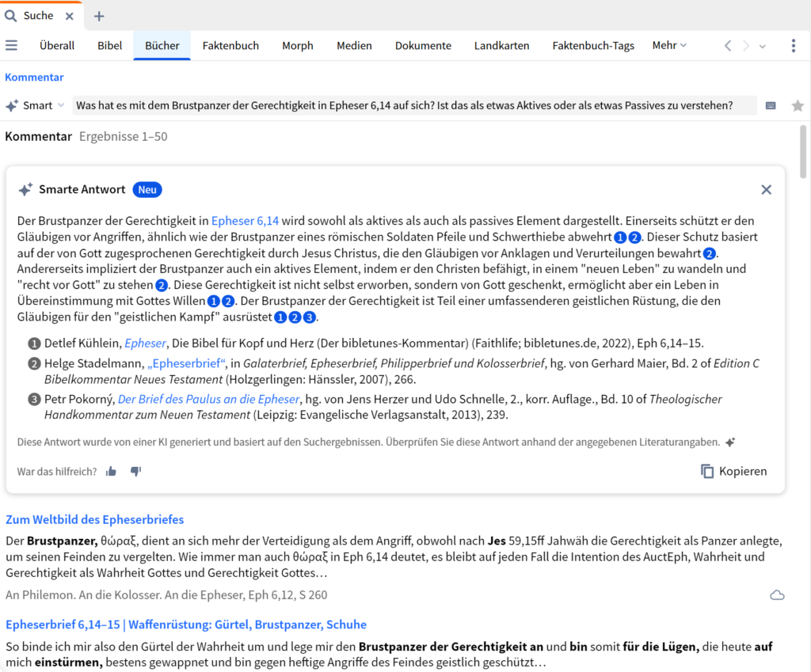Click the Smarte Antwort sparkle icon

(x=25, y=190)
